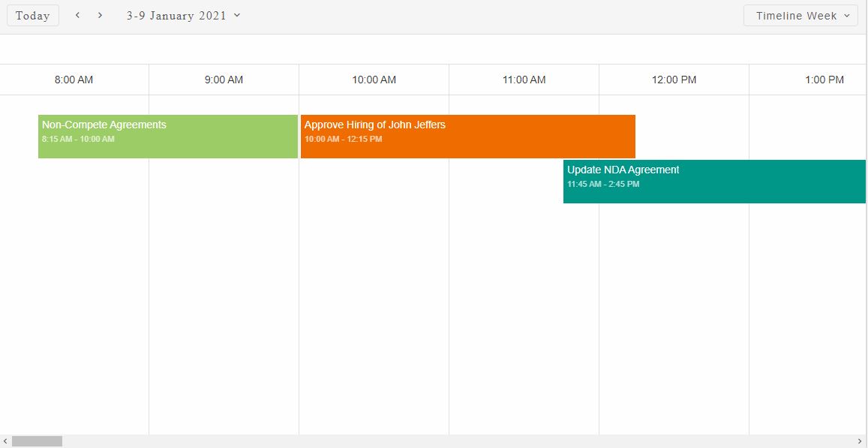The width and height of the screenshot is (868, 448).
Task: Open Non-Compete Agreements appointment
Action: tap(168, 137)
